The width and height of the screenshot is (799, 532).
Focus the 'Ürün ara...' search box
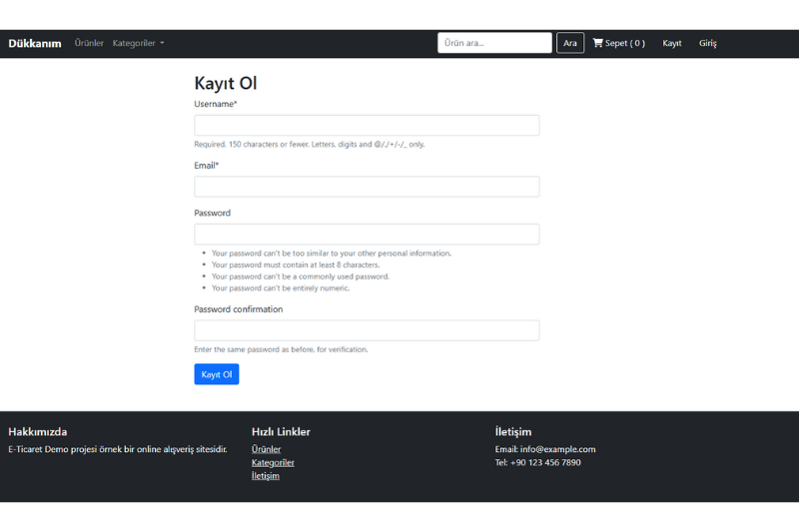pos(494,43)
